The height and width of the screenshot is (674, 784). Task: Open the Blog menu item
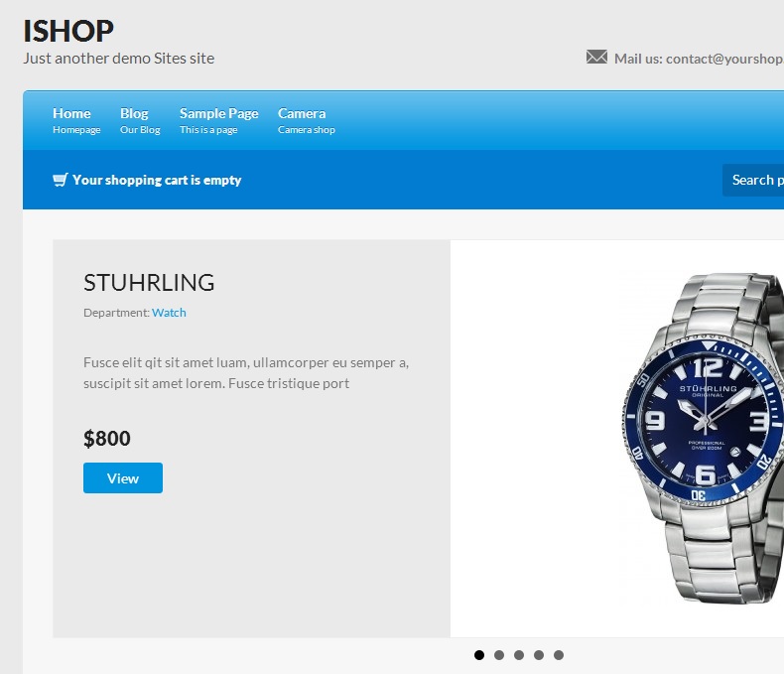(140, 120)
